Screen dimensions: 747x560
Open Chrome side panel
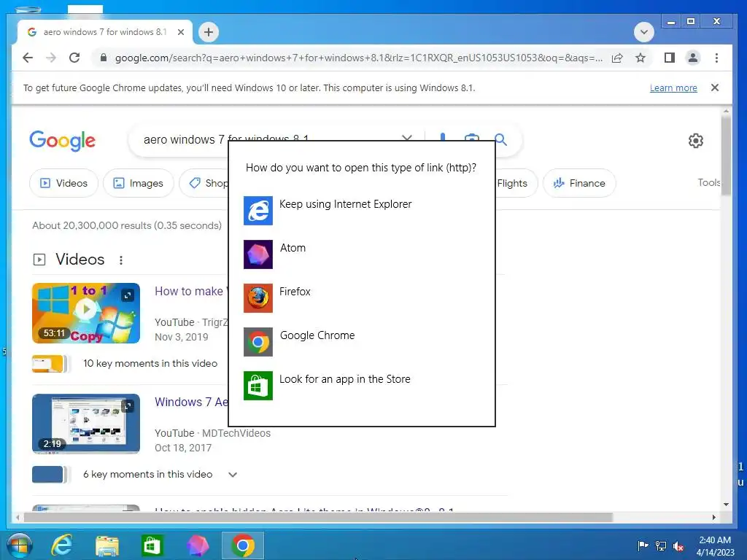[670, 58]
